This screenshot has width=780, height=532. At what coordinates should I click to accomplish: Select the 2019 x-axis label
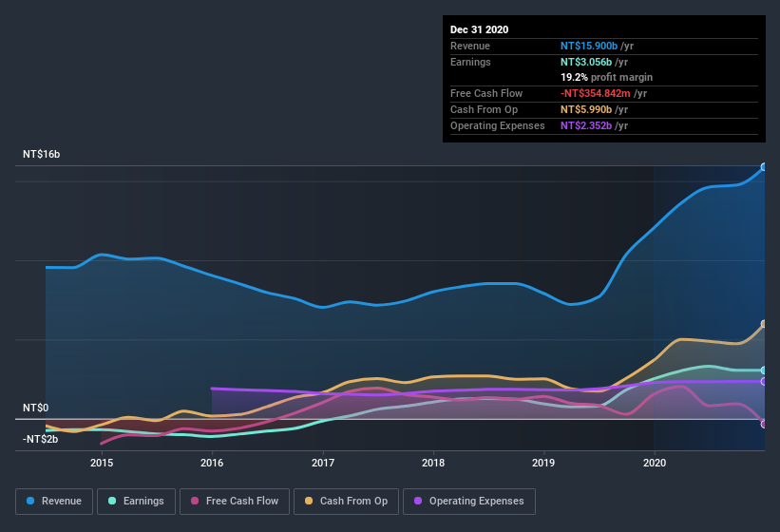543,463
